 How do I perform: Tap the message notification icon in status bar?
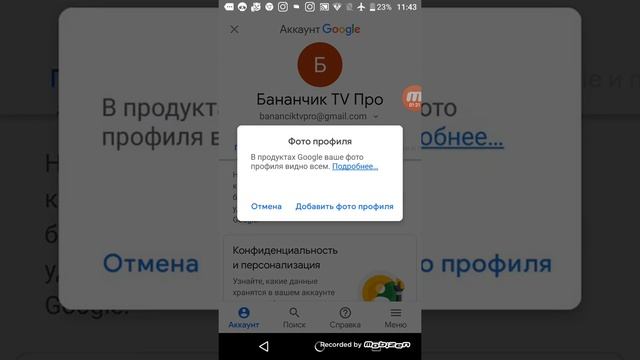(x=229, y=7)
